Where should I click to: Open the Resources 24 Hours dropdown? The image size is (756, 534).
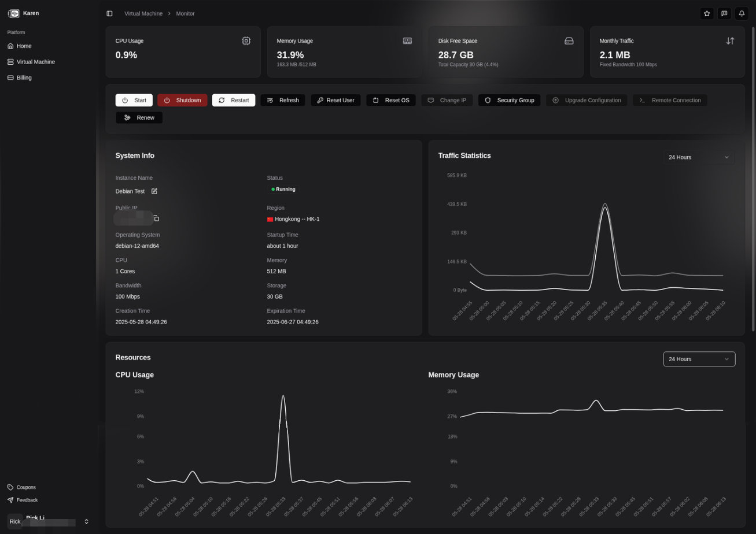(x=699, y=359)
